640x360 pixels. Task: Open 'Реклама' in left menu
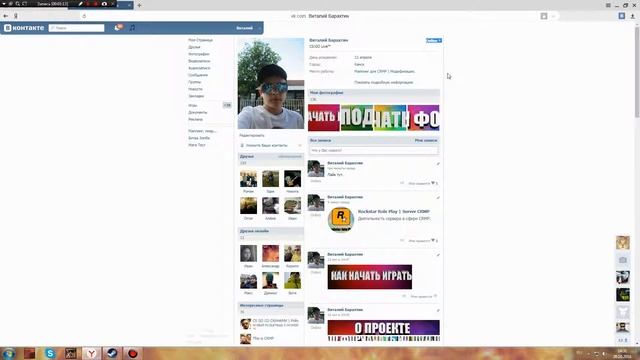coord(196,119)
